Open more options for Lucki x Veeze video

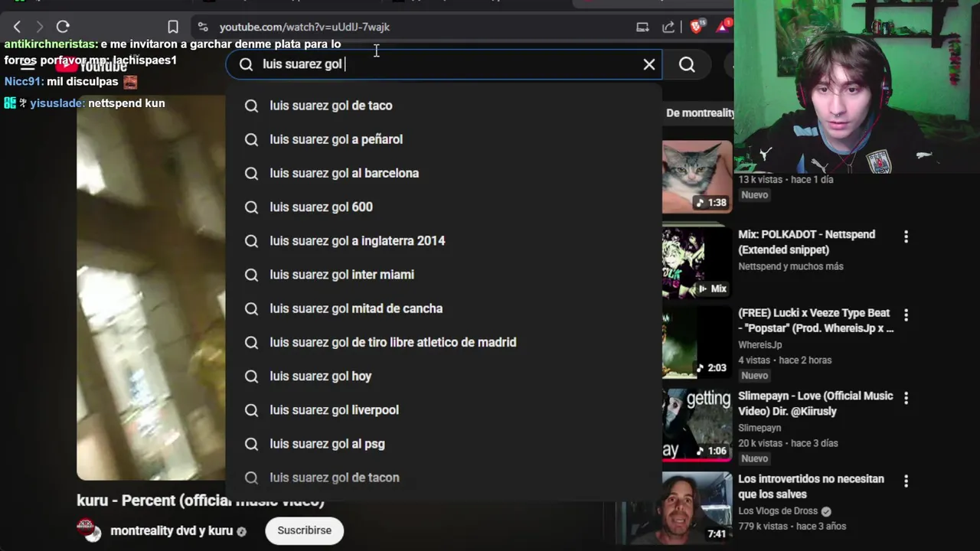[x=906, y=315]
